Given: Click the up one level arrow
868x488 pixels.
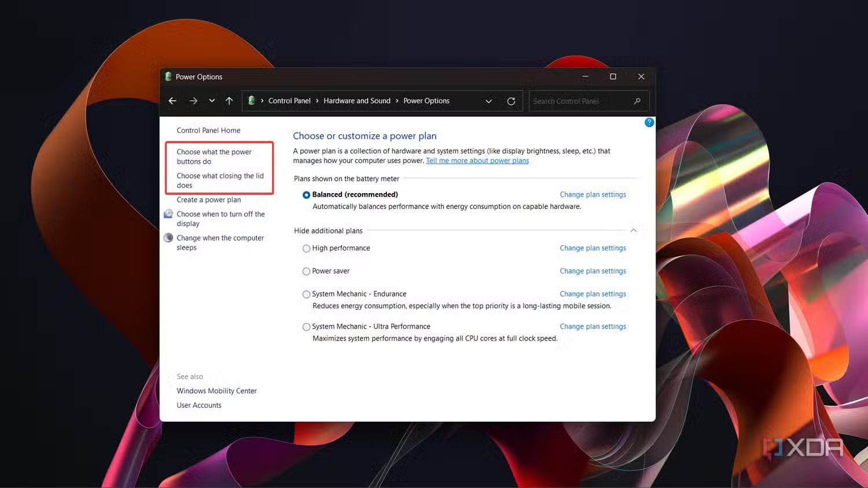Looking at the screenshot, I should 229,101.
